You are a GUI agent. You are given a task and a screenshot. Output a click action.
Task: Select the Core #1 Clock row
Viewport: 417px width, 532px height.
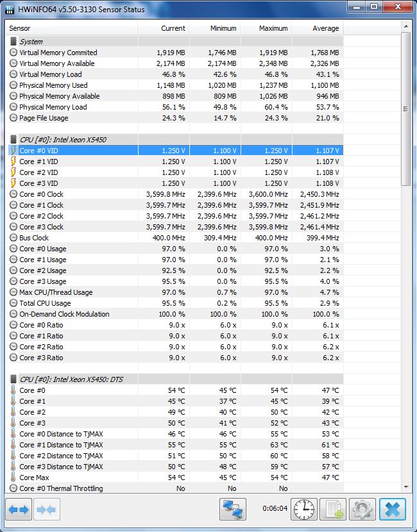click(x=174, y=205)
